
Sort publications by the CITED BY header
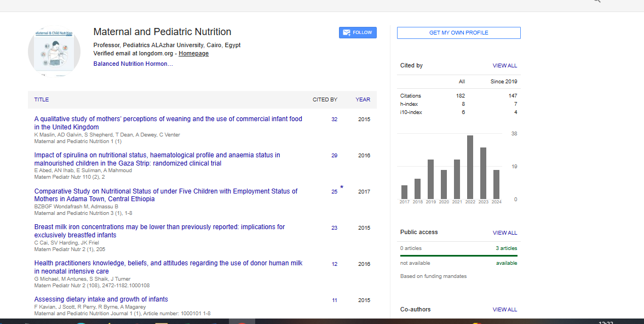pyautogui.click(x=325, y=100)
